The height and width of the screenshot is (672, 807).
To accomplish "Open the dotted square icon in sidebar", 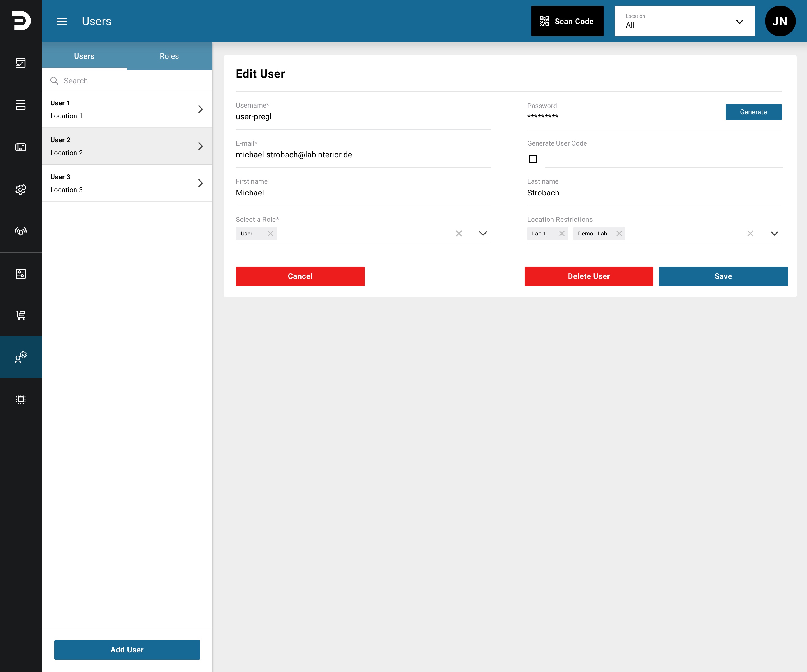I will click(21, 399).
